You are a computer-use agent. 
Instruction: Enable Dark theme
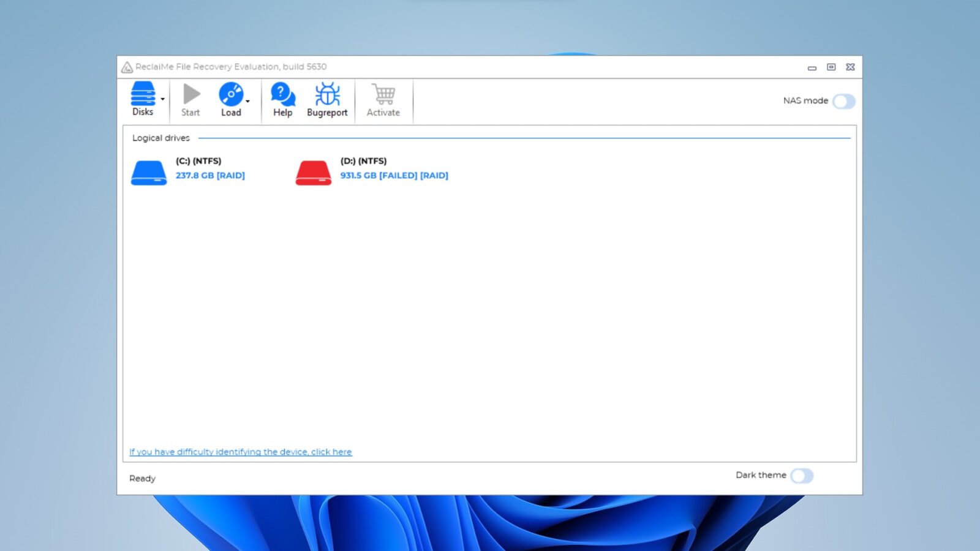pos(802,475)
